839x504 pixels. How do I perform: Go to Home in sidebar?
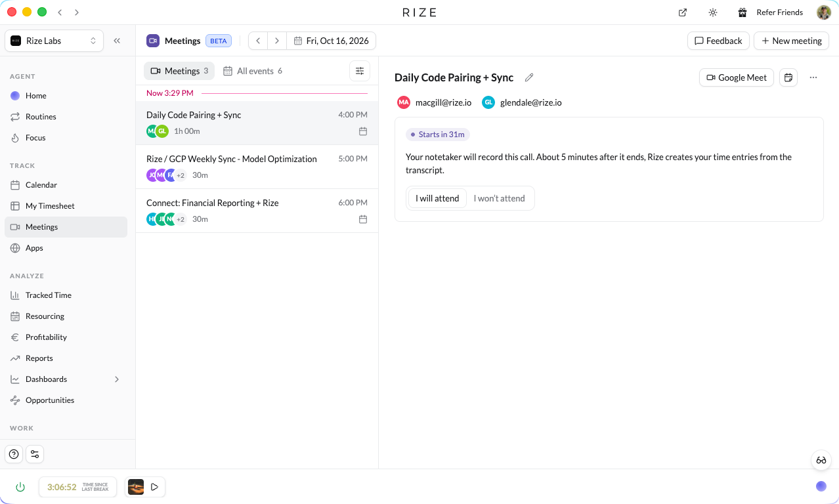tap(66, 96)
